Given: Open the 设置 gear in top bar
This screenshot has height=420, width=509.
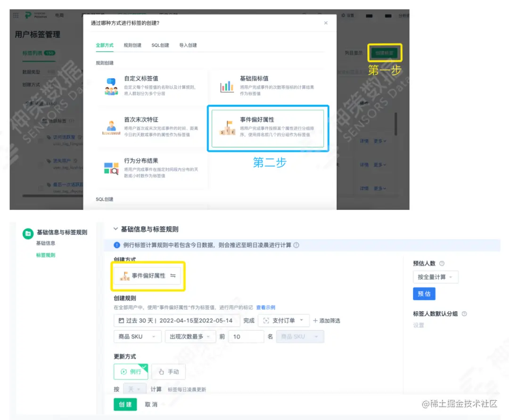Looking at the screenshot, I should [347, 15].
